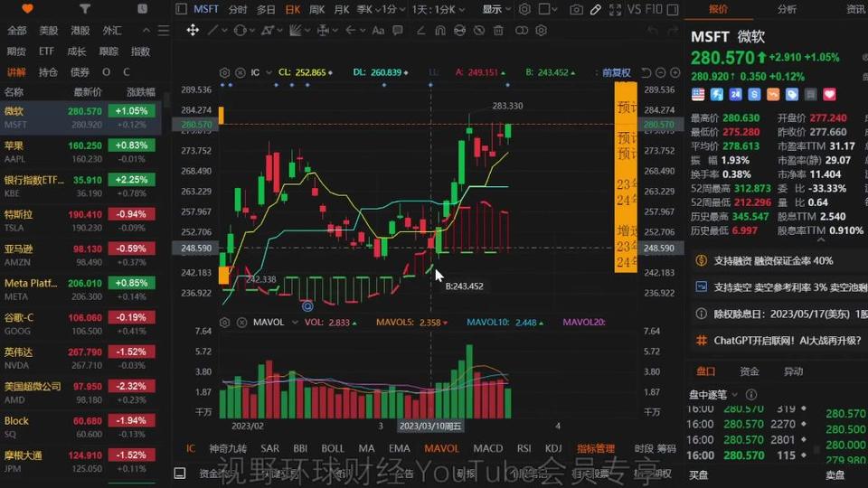
Task: Select the Aa text annotation tool
Action: click(x=378, y=31)
